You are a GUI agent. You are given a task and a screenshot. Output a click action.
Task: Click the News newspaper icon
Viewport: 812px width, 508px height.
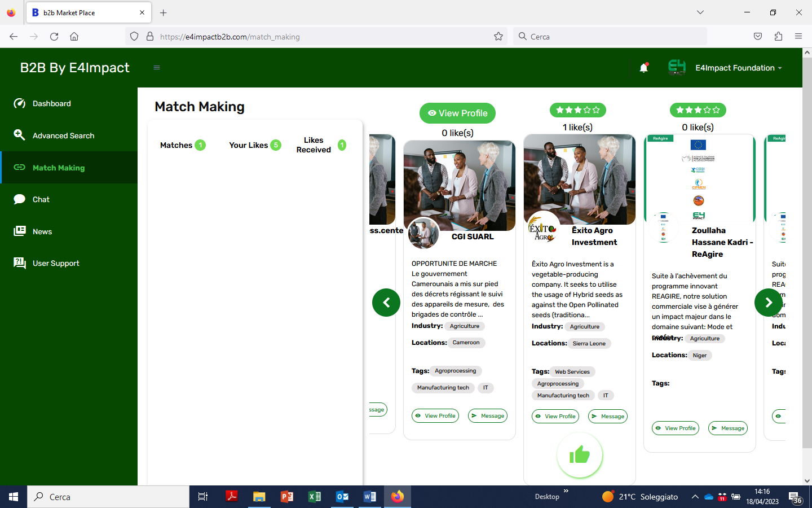[20, 231]
